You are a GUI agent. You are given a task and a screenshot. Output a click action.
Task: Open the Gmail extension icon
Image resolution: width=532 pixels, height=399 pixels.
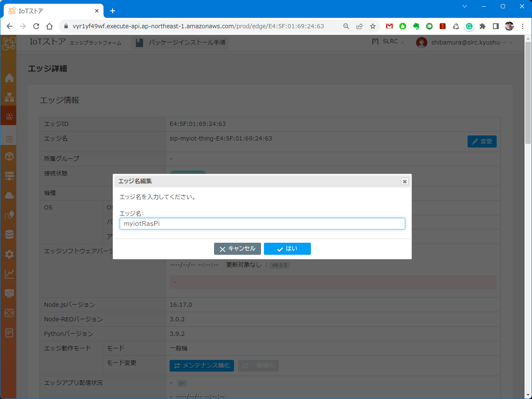point(389,26)
